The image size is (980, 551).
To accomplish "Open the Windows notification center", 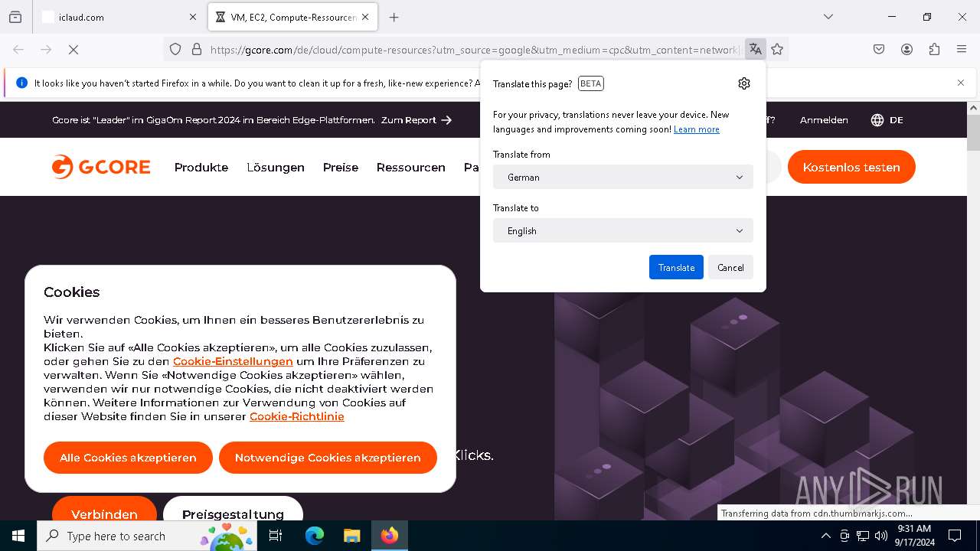I will (x=955, y=536).
